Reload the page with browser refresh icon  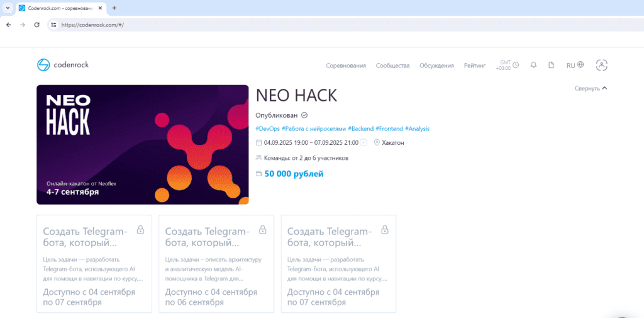(36, 25)
